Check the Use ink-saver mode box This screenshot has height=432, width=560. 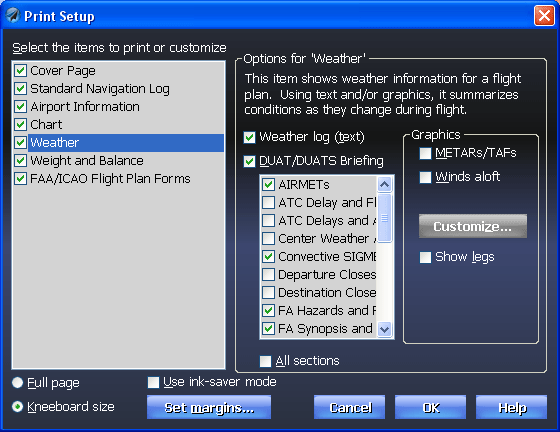click(153, 382)
